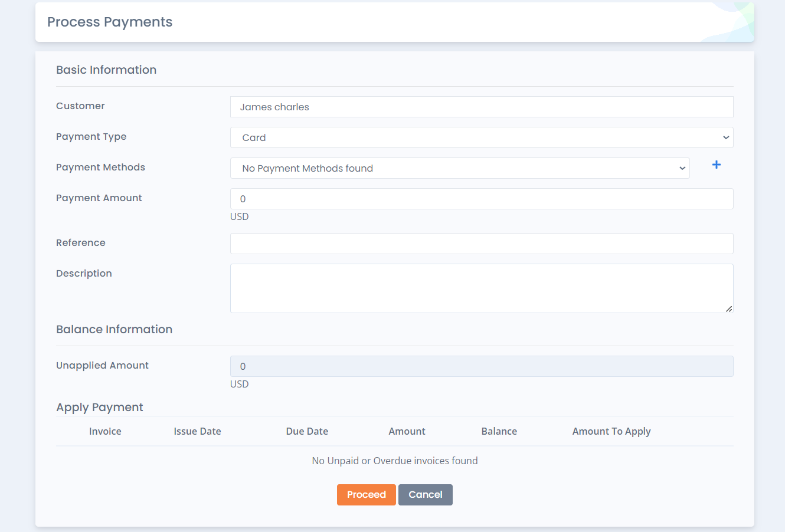This screenshot has height=532, width=785.
Task: Click the Description textarea resize handle
Action: point(730,309)
